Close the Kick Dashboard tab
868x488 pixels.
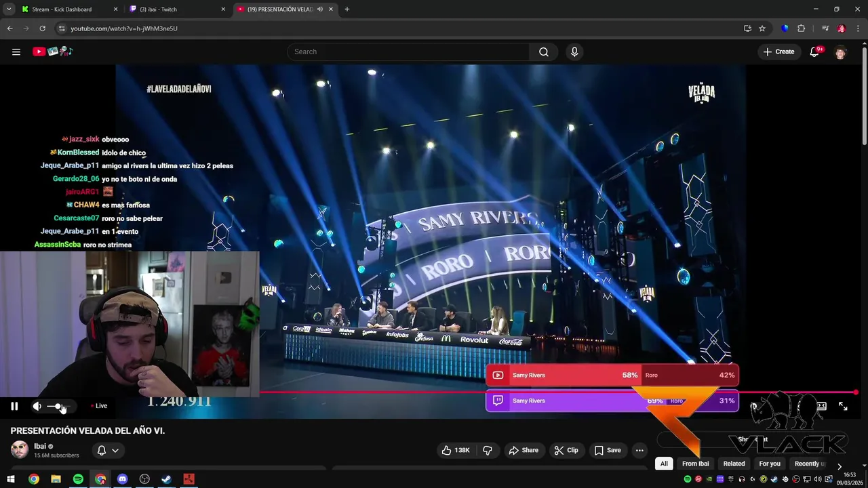tap(115, 9)
